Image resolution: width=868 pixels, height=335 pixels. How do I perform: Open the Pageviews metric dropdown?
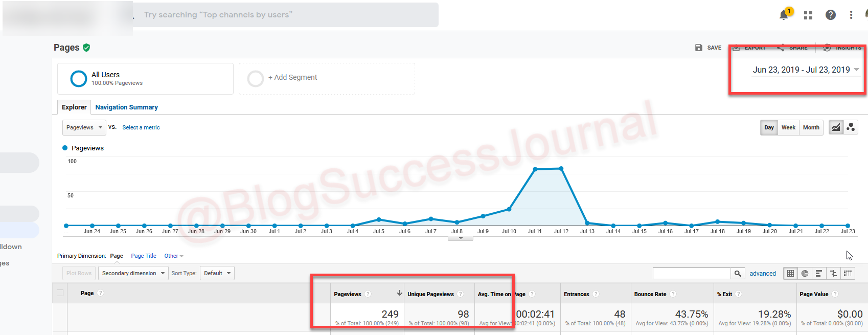(x=84, y=127)
